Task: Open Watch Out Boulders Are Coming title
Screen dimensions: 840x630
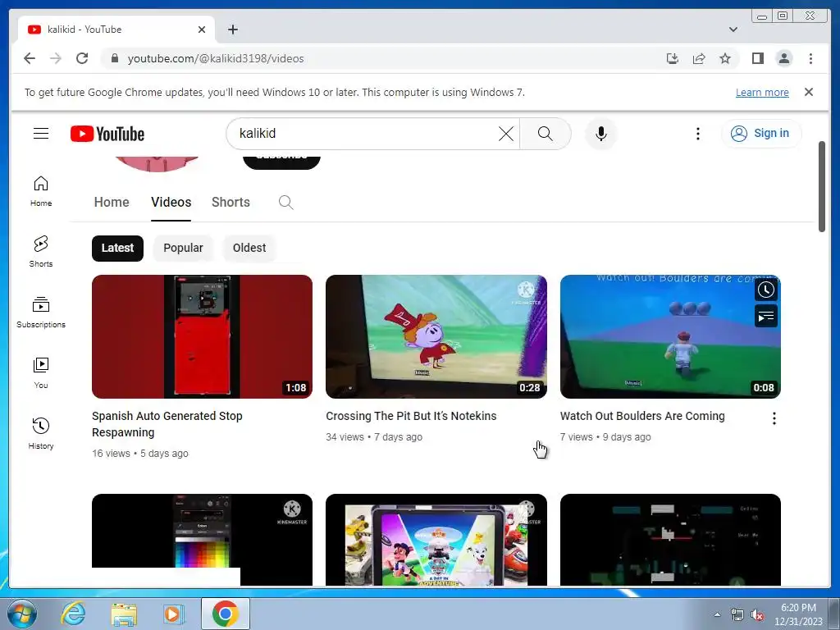Action: (x=641, y=416)
